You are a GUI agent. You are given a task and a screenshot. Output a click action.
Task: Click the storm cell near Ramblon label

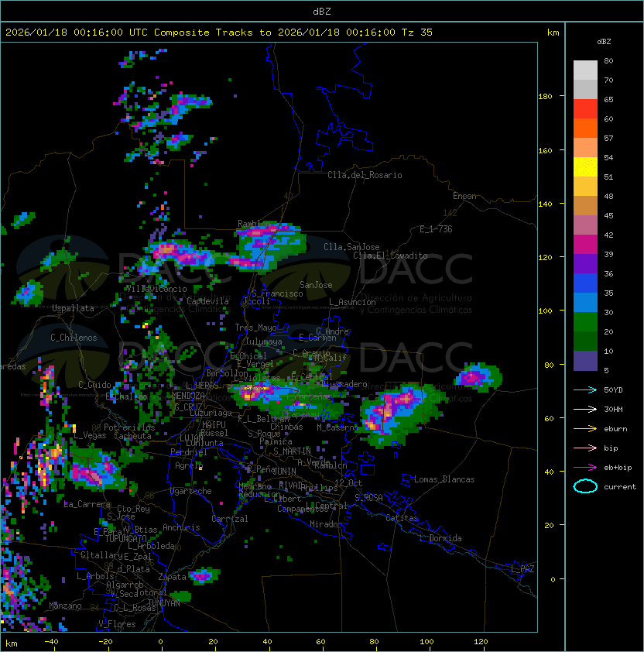tap(271, 246)
